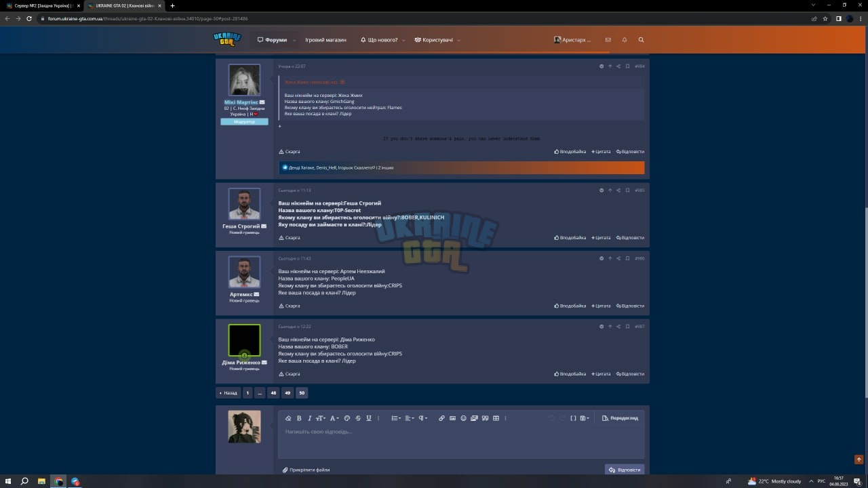Open the font family palette icon
This screenshot has height=488, width=868.
point(347,418)
